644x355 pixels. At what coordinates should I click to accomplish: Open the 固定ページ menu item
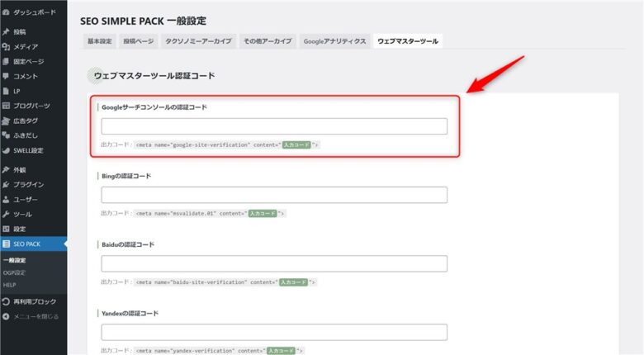click(x=29, y=62)
